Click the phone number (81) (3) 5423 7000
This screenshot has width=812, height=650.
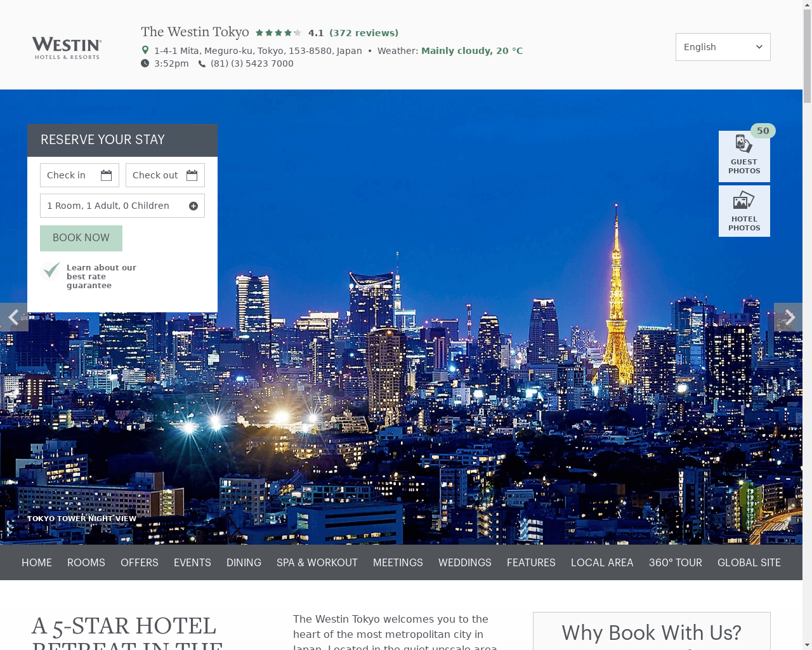252,63
